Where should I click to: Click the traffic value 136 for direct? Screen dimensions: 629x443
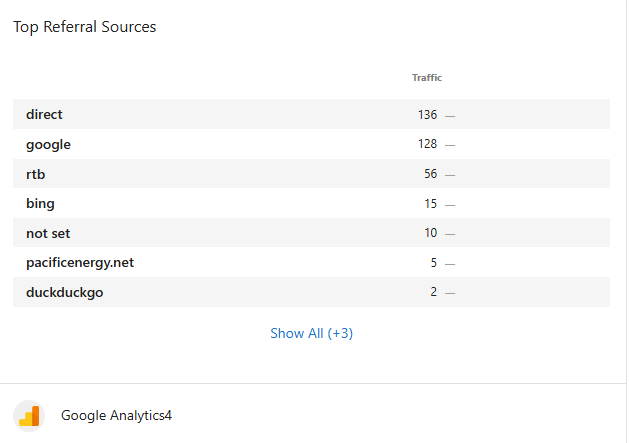tap(427, 115)
